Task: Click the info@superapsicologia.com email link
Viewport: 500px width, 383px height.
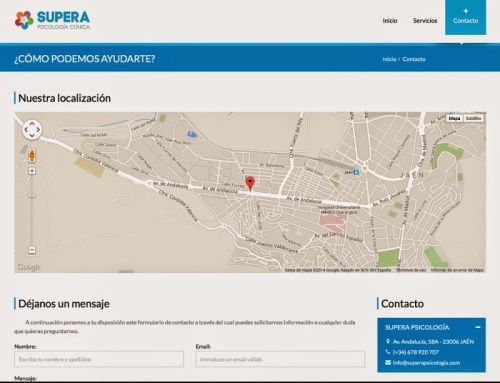Action: (426, 363)
